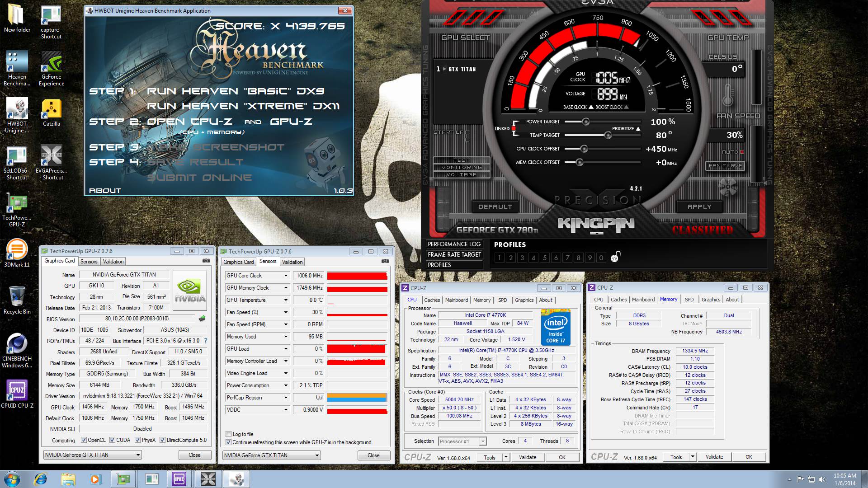Open GPU selector dropdown in GPU-Z Sensors window

pos(272,455)
